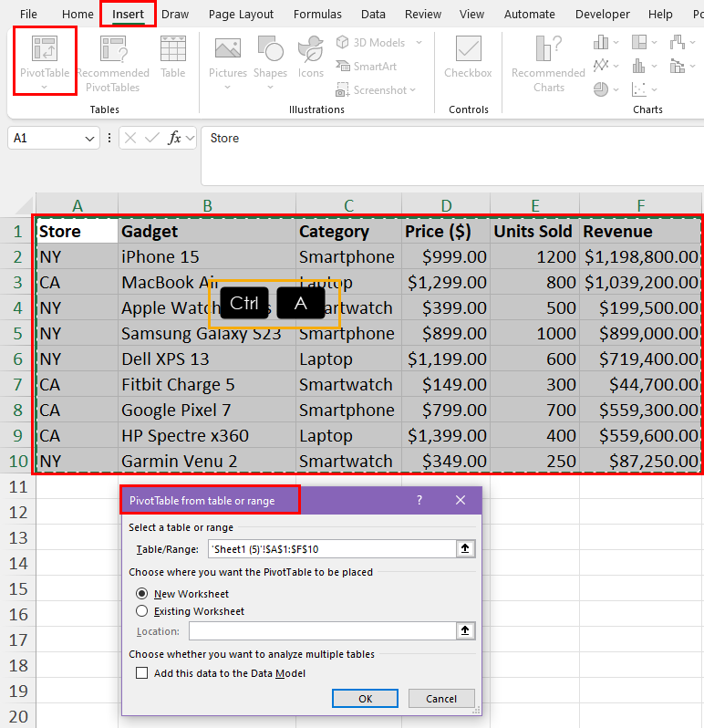Open the Name Box dropdown

pos(89,139)
